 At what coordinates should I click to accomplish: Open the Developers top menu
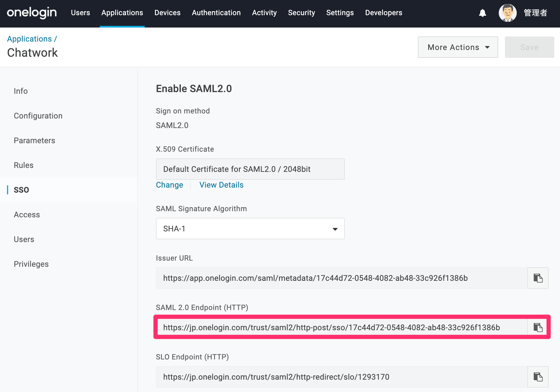coord(384,13)
